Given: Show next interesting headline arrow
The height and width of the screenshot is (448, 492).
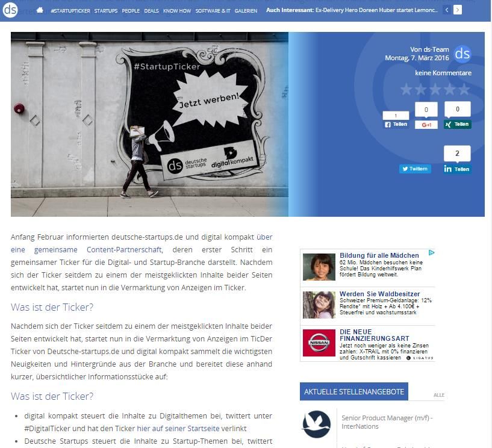Looking at the screenshot, I should pyautogui.click(x=458, y=10).
